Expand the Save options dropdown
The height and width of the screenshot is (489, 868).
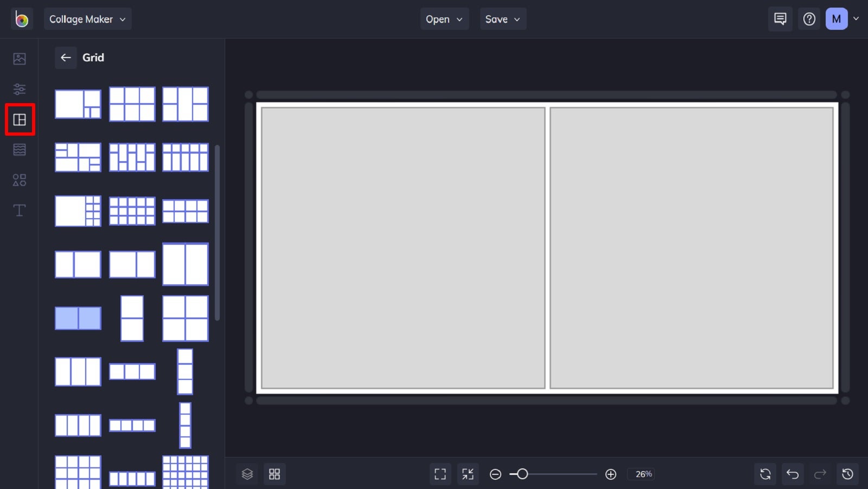point(502,18)
